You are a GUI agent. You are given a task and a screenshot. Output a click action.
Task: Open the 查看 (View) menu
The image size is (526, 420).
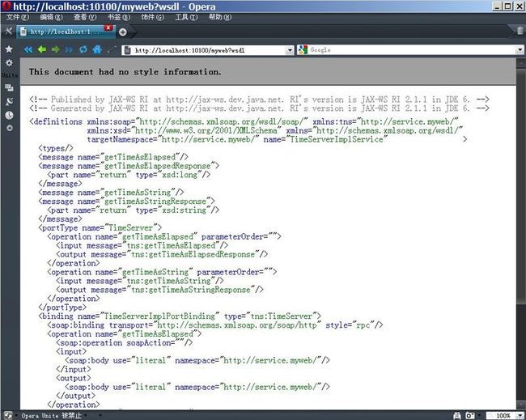85,17
